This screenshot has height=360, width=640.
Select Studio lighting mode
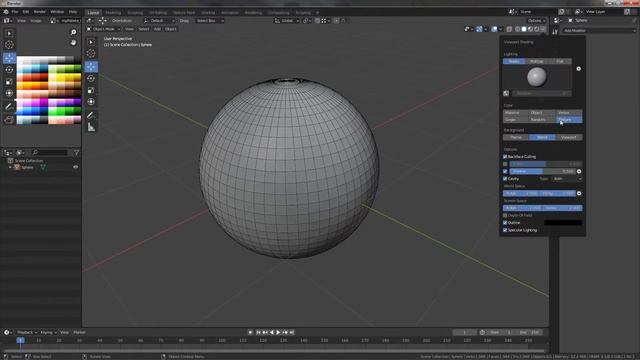[x=514, y=61]
